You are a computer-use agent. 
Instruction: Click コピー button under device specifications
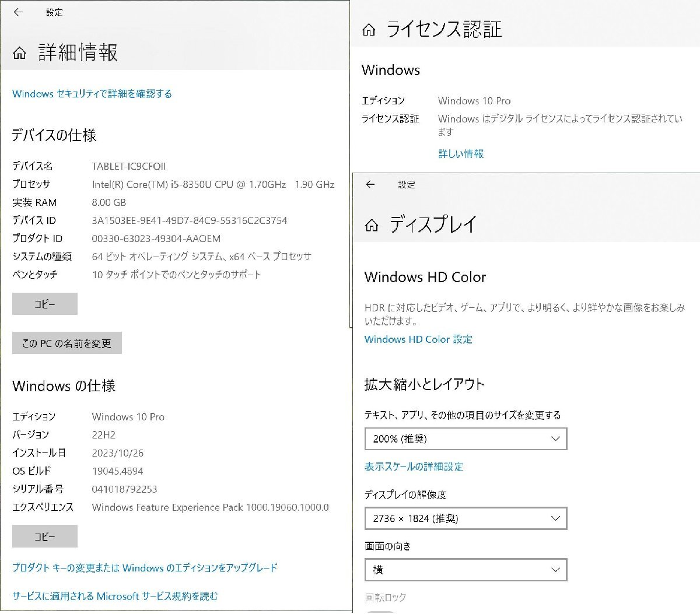pos(45,304)
